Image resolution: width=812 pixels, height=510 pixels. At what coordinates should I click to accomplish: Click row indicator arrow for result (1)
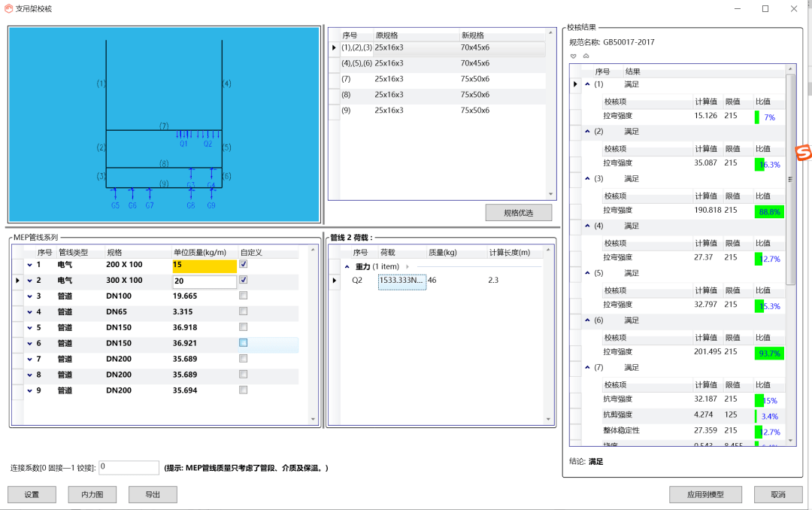click(x=575, y=84)
